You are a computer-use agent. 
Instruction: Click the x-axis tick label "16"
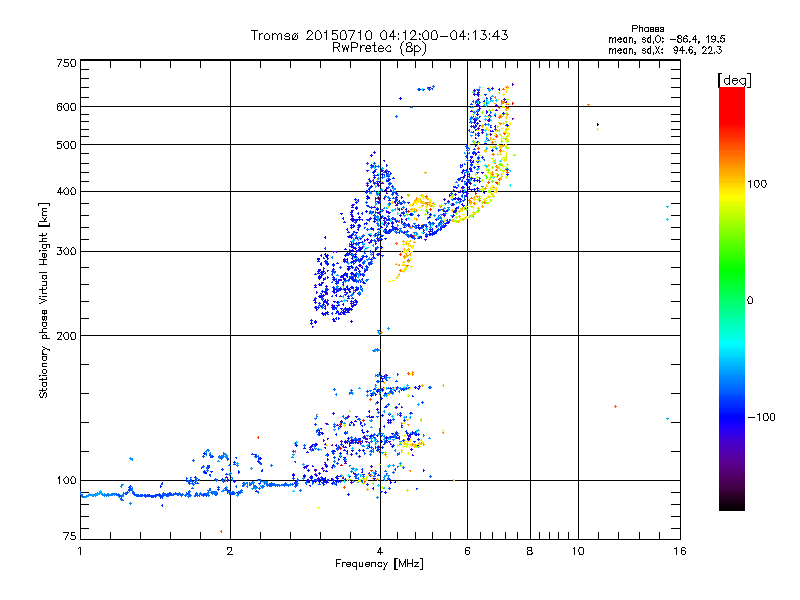(680, 551)
